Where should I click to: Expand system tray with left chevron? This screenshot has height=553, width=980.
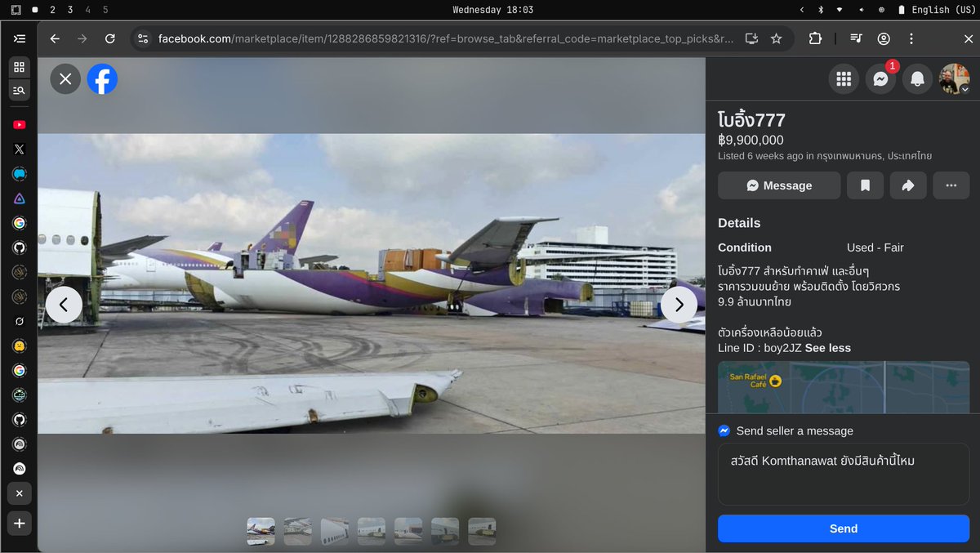tap(801, 10)
